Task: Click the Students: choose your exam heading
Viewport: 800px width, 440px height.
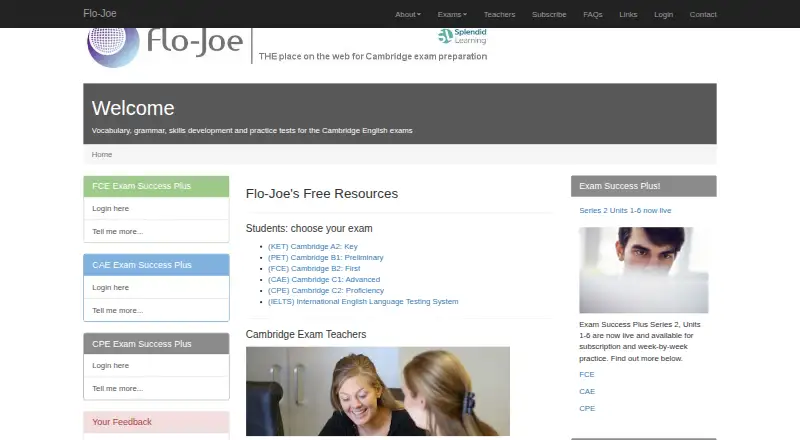Action: click(x=309, y=228)
